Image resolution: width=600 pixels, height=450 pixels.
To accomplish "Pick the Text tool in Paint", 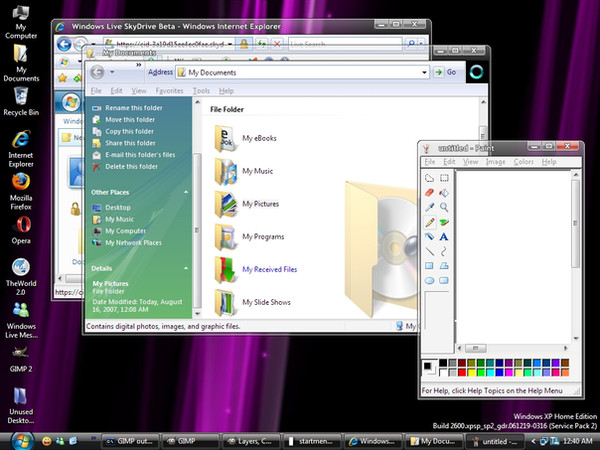I will click(x=444, y=236).
